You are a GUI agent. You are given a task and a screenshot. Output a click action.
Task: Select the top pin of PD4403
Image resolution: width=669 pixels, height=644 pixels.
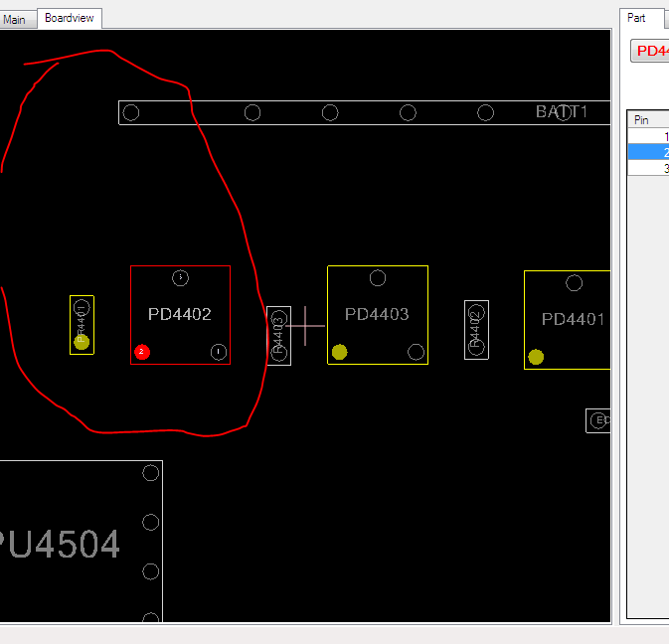[377, 278]
